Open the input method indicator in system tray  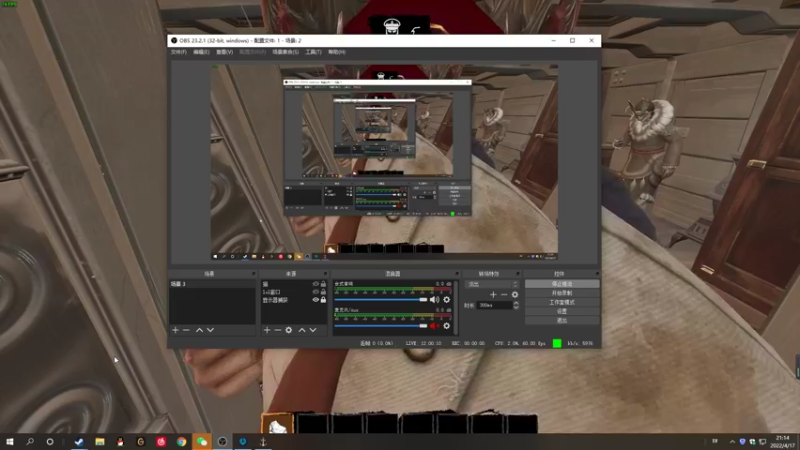[x=714, y=441]
